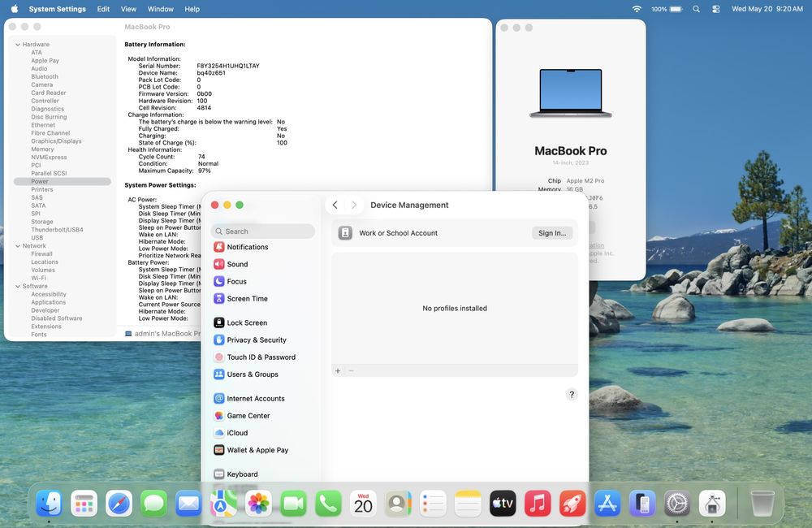
Task: Go forward in System Settings
Action: (x=354, y=206)
